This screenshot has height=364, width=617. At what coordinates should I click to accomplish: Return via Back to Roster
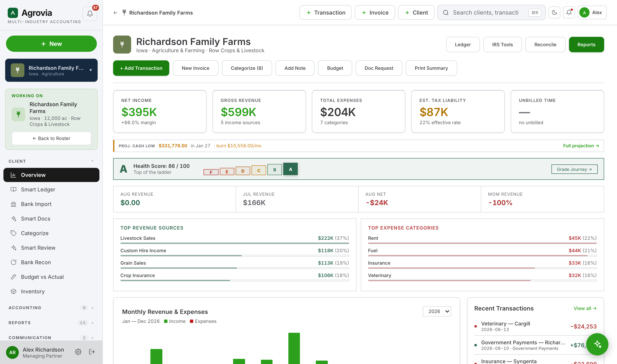click(x=51, y=138)
